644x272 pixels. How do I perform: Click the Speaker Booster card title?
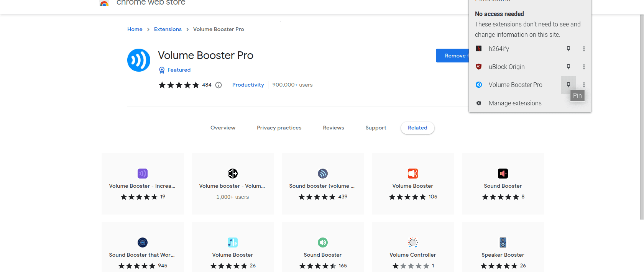pos(503,255)
